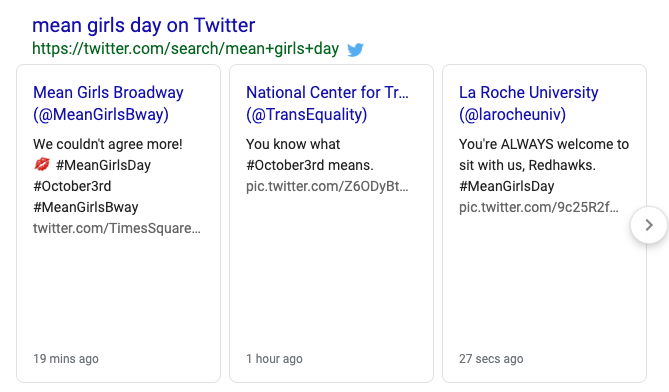
Task: Click the green twitter.com search URL
Action: pos(186,49)
